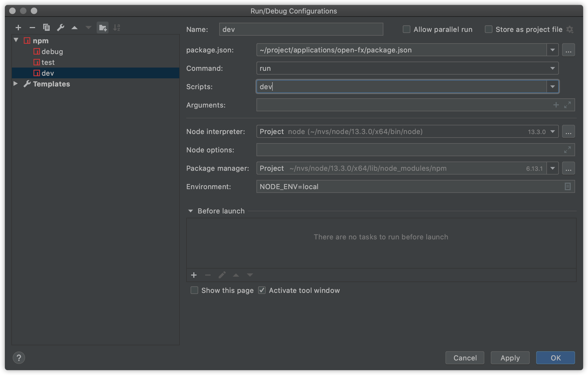
Task: Click the Sort Configurations alphabetically icon
Action: coord(117,28)
